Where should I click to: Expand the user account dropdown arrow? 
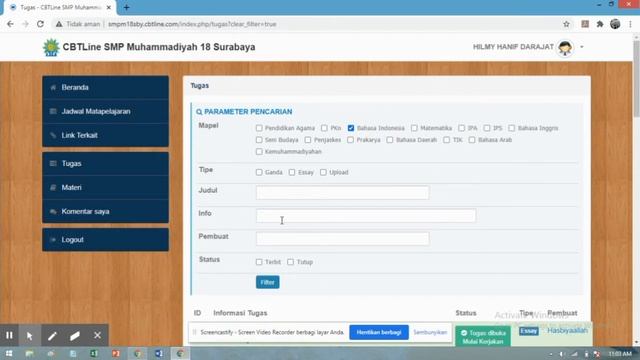[582, 47]
